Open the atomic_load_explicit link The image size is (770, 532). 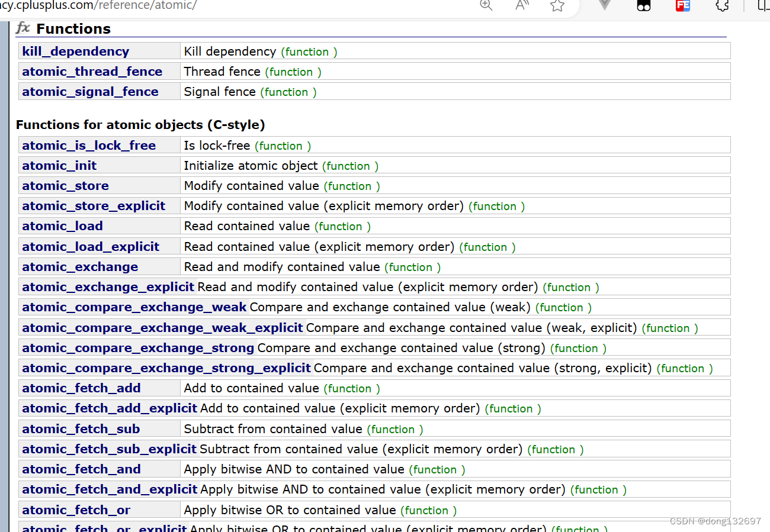(91, 247)
